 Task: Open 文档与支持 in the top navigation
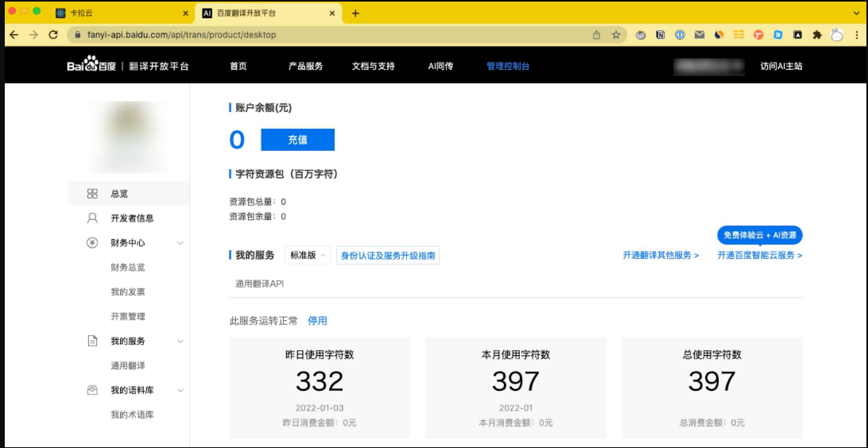373,66
